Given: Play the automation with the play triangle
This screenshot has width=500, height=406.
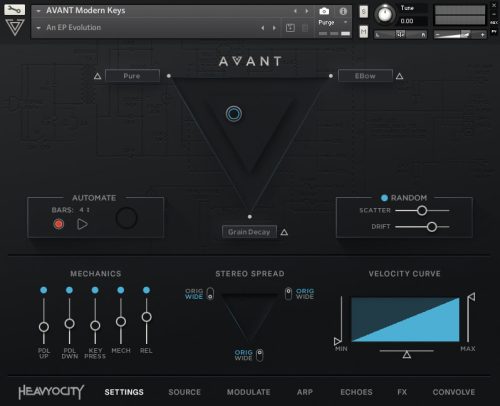Looking at the screenshot, I should point(82,224).
